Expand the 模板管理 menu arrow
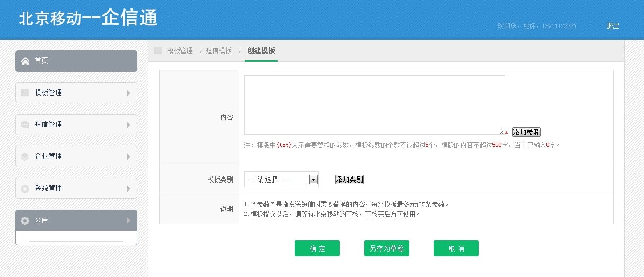 (129, 93)
